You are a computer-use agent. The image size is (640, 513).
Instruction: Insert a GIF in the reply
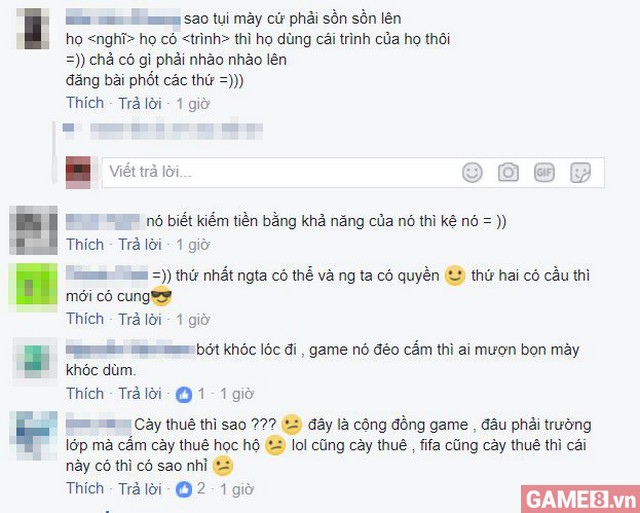click(x=544, y=172)
